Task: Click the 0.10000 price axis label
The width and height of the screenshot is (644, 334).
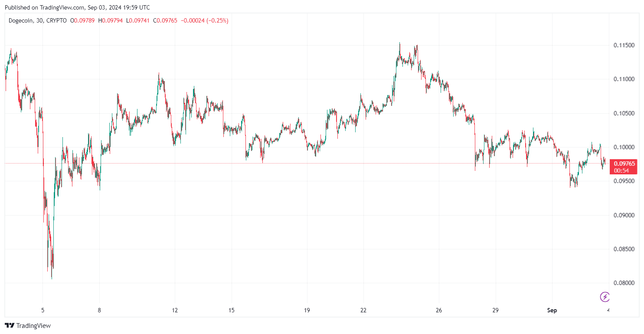Action: (624, 147)
